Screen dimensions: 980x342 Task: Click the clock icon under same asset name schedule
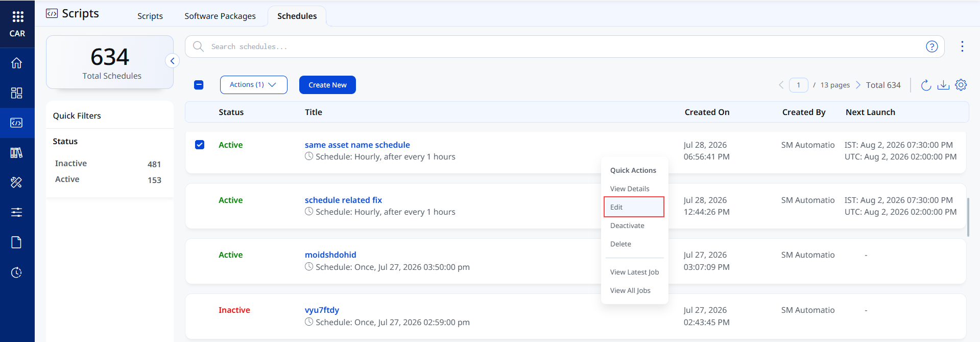coord(309,156)
